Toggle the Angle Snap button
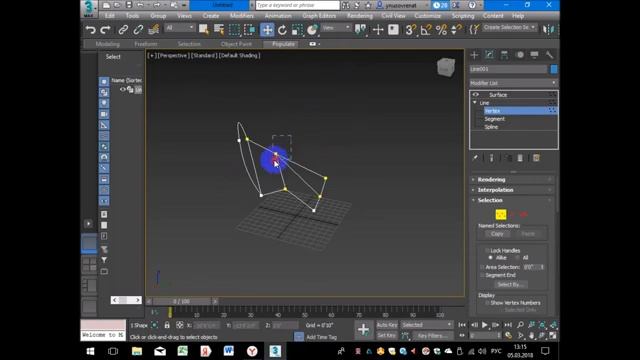 coord(426,29)
